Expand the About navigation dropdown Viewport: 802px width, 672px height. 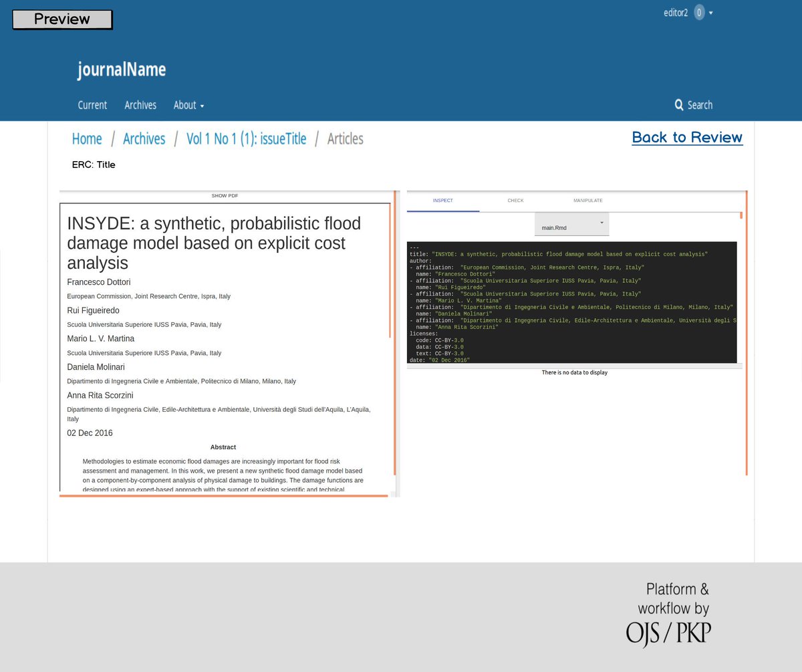click(188, 105)
